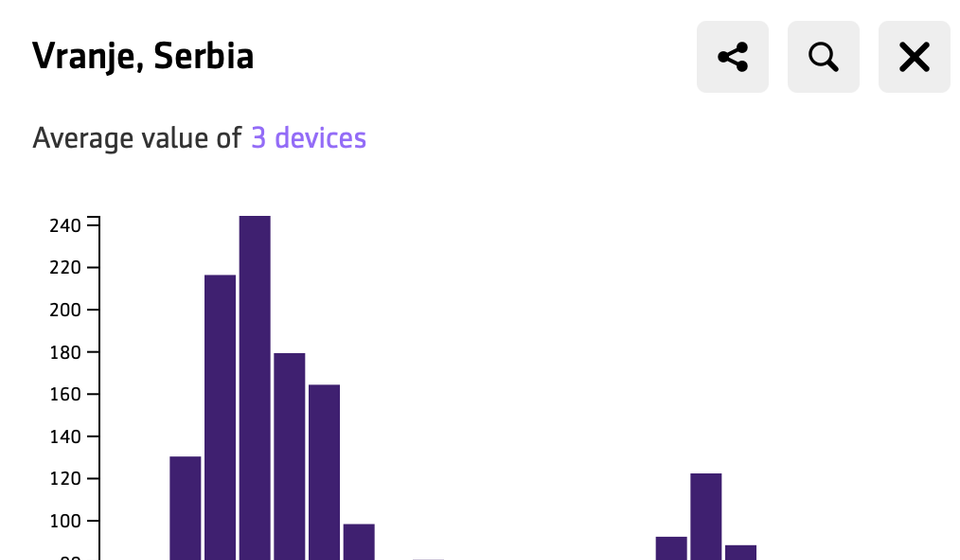Click the short bar just under 100 in the left cluster
Image resolution: width=960 pixels, height=560 pixels.
point(359,541)
